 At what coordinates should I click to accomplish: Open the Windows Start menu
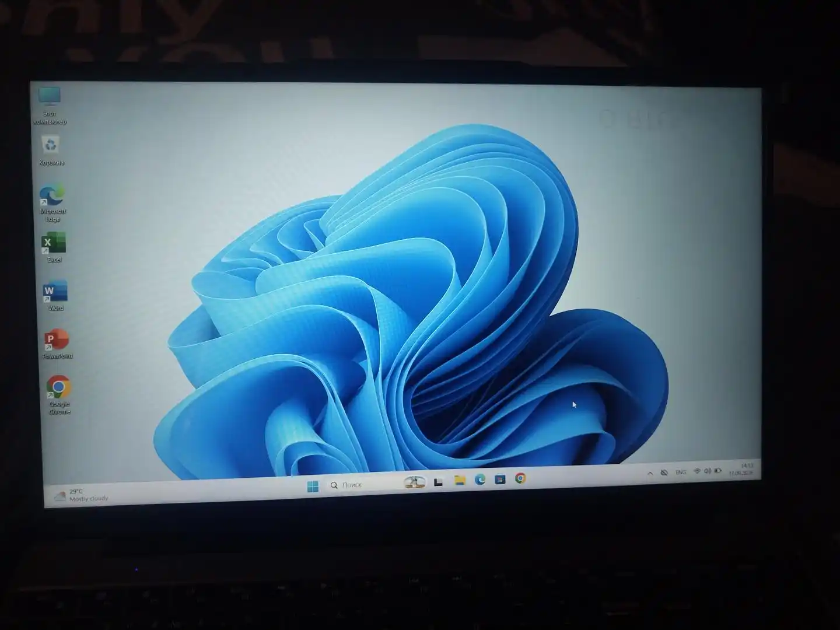point(313,486)
